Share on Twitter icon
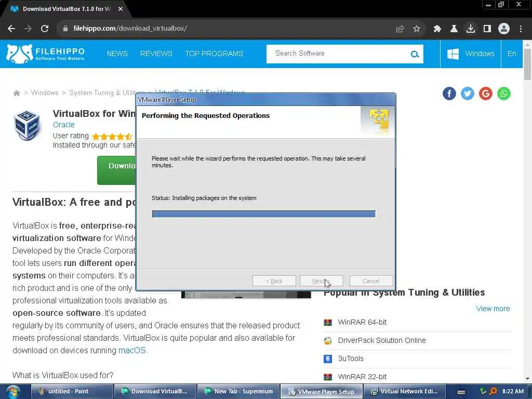Viewport: 532px width, 399px height. (x=468, y=94)
